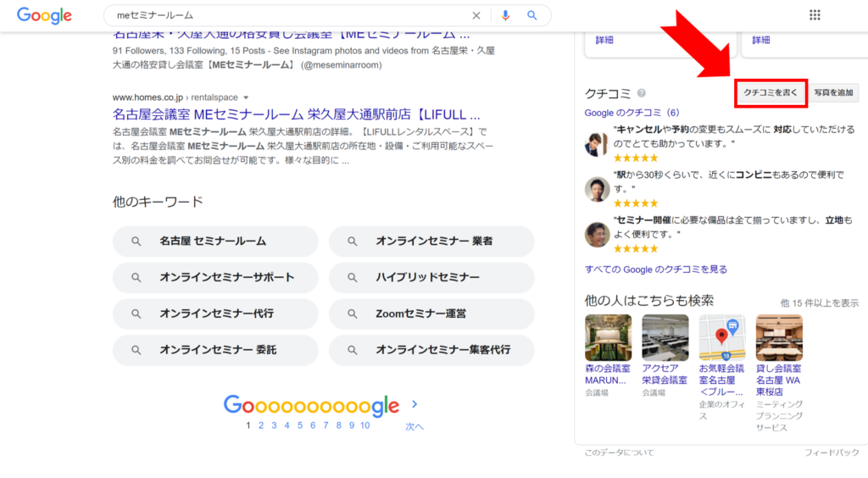
Task: Click the magnifier icon beside ハイブリッドセミナー
Action: [x=352, y=278]
